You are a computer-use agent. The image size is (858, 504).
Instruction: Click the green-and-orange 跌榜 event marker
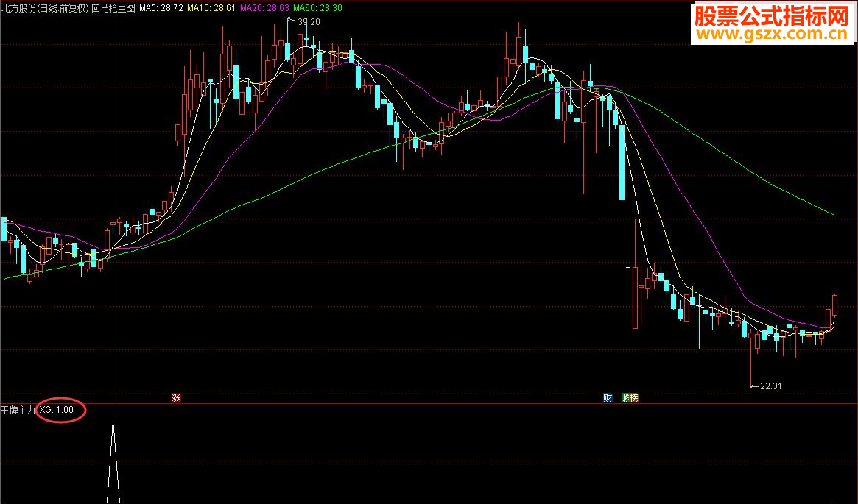point(630,398)
